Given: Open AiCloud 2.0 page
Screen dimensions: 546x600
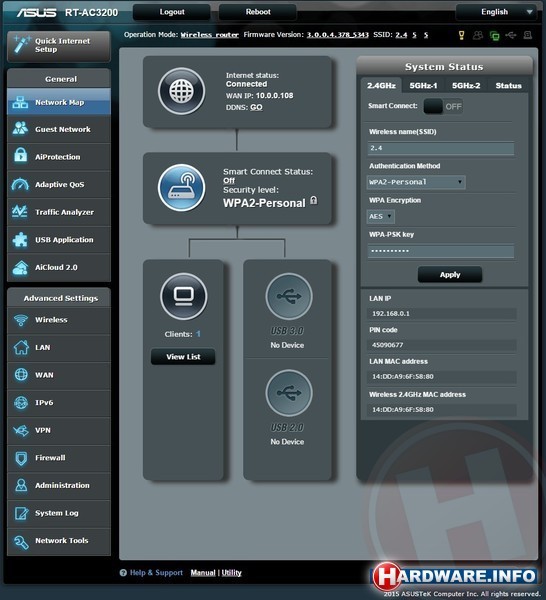Looking at the screenshot, I should tap(59, 267).
